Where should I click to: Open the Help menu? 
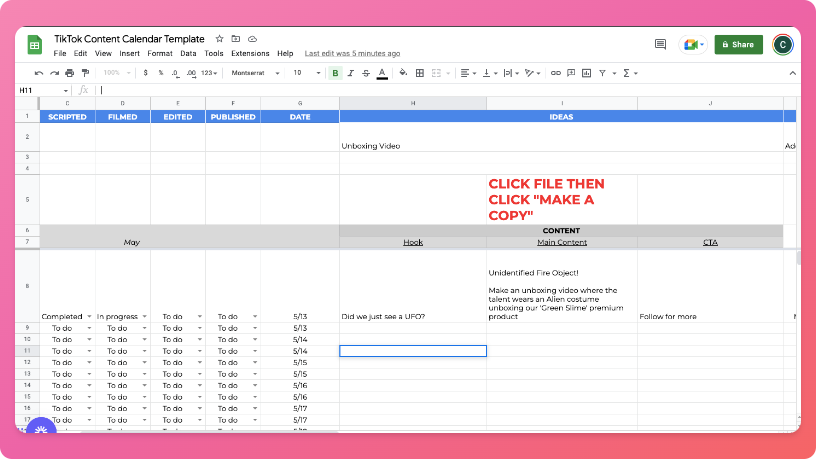[x=285, y=54]
